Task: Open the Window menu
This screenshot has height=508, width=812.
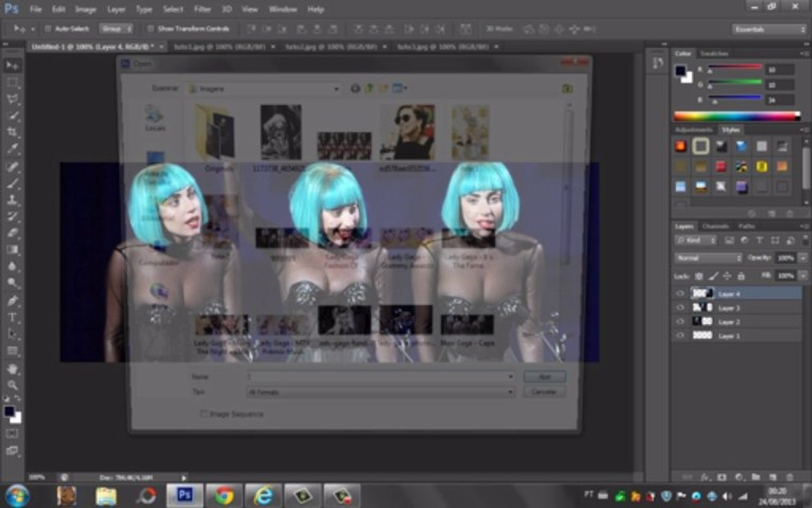Action: tap(283, 8)
